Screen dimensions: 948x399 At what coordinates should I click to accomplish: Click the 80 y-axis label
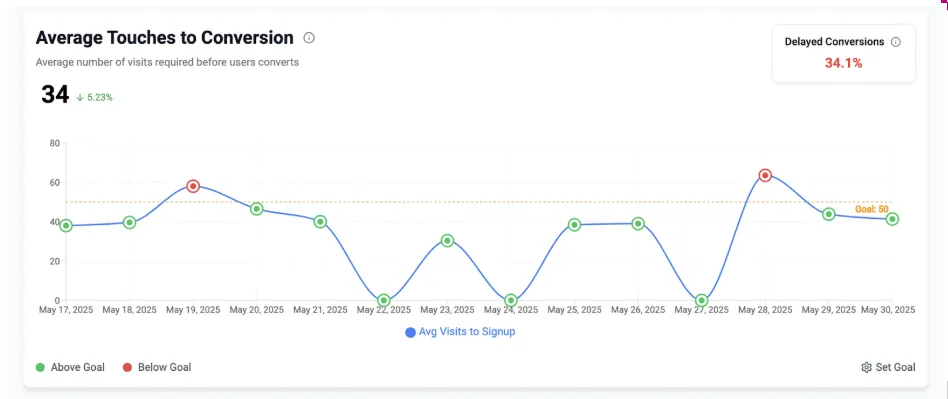[x=54, y=143]
